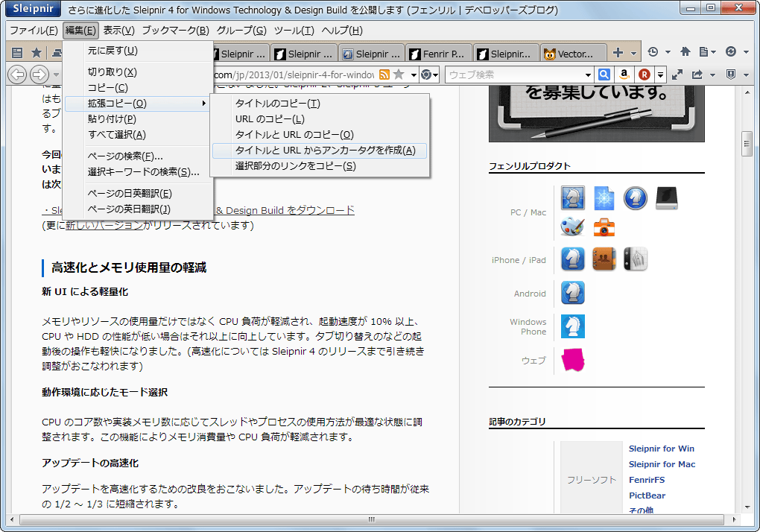Open the paint palette product icon
This screenshot has height=532, width=760.
pos(572,227)
